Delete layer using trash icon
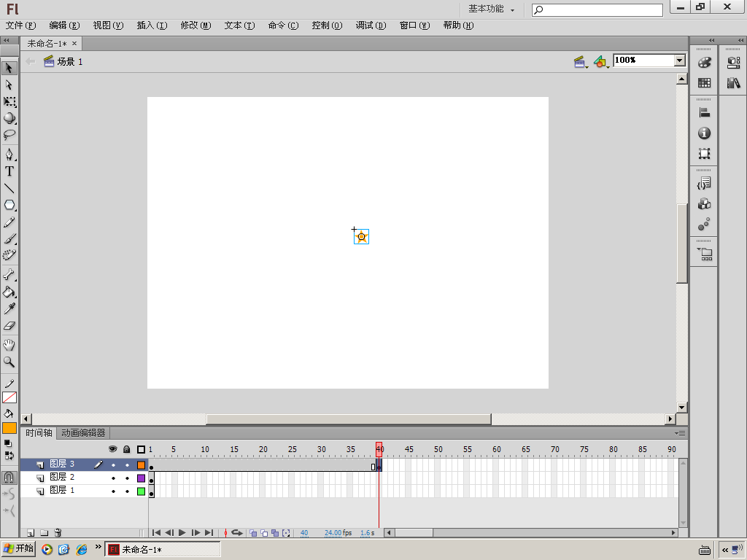This screenshot has width=747, height=560. point(58,533)
